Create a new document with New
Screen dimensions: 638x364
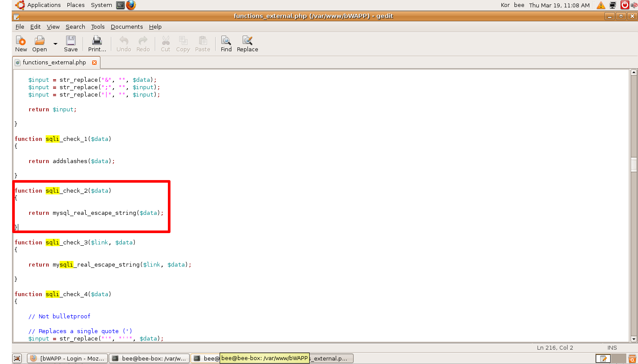(x=21, y=44)
